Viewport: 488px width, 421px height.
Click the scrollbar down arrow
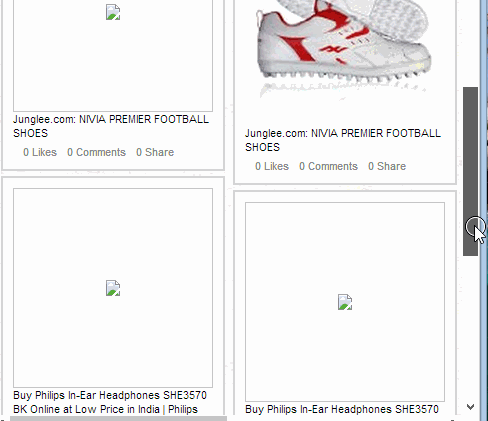pyautogui.click(x=470, y=407)
